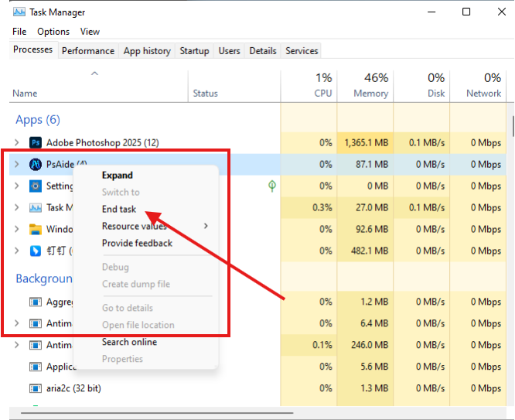
Task: Select End task in context menu
Action: (119, 209)
